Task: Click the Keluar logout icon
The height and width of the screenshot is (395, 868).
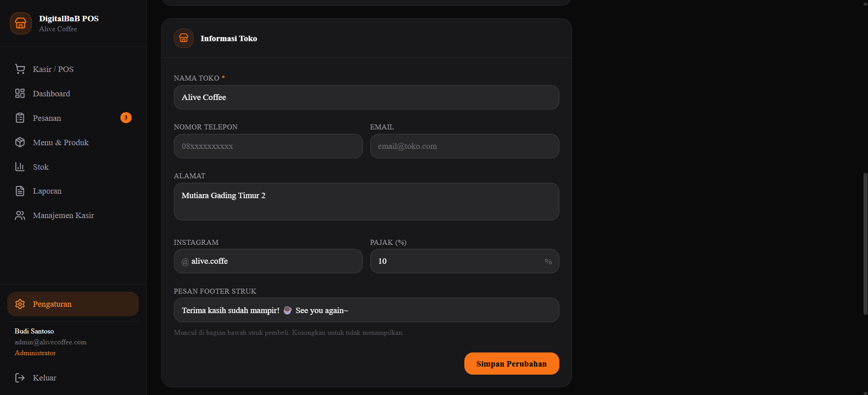Action: (x=20, y=378)
